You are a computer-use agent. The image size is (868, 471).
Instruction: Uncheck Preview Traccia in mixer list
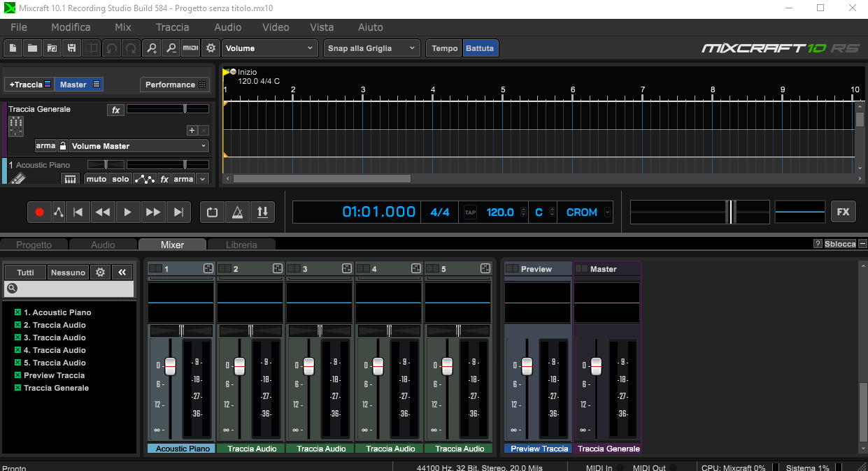pyautogui.click(x=18, y=375)
